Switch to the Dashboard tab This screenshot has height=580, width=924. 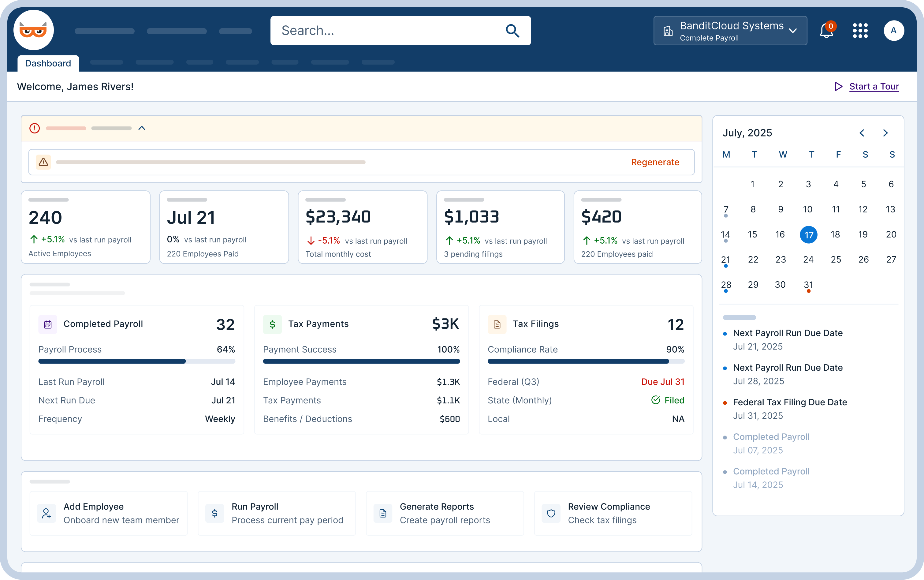[x=48, y=63]
